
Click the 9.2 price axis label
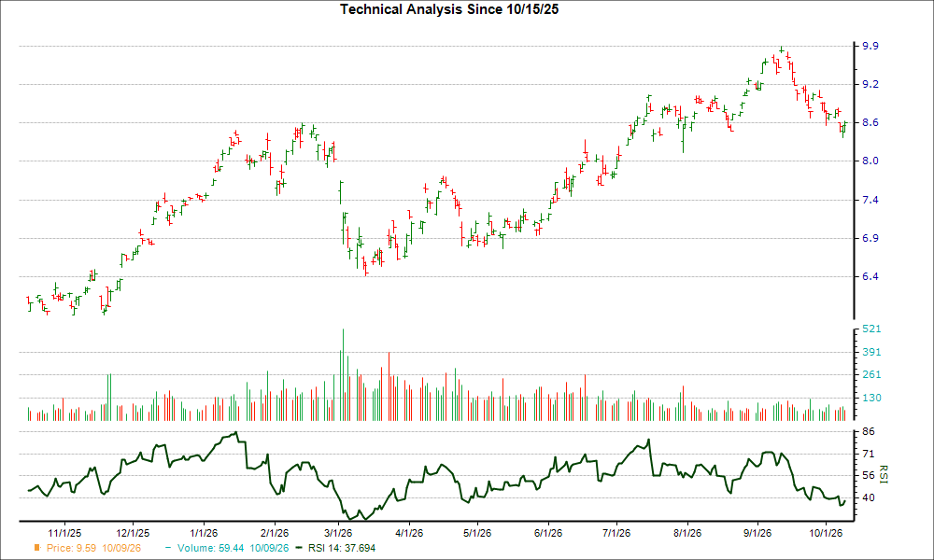pos(870,85)
